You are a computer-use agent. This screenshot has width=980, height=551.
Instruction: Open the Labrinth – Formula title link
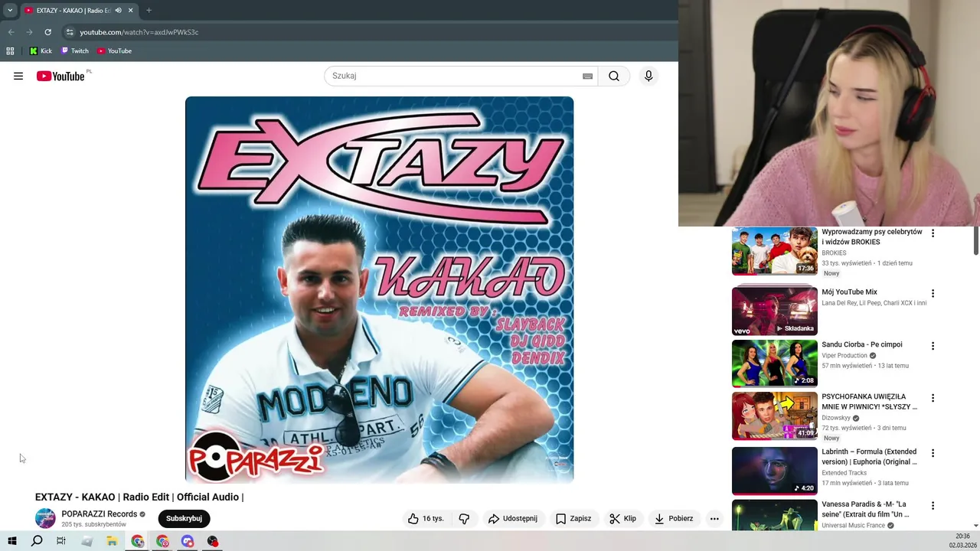(869, 457)
